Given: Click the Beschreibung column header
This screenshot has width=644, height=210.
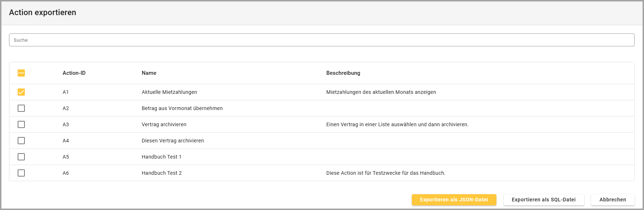Looking at the screenshot, I should (x=343, y=73).
